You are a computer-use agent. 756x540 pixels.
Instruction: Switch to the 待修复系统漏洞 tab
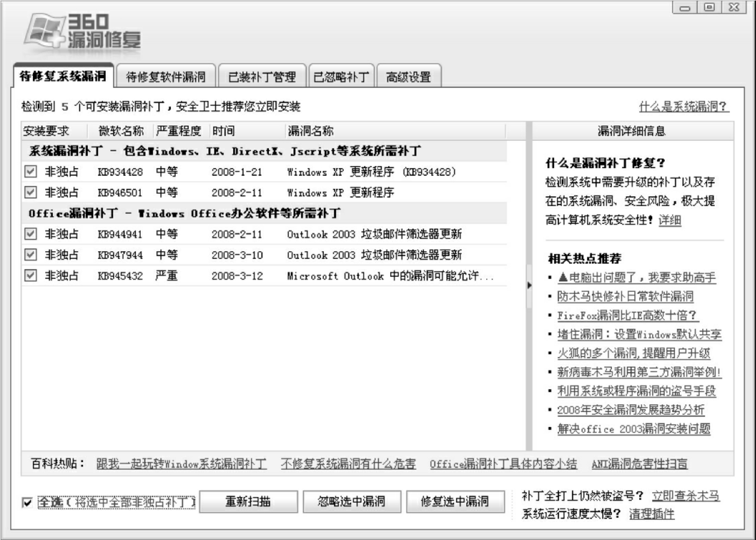[62, 76]
